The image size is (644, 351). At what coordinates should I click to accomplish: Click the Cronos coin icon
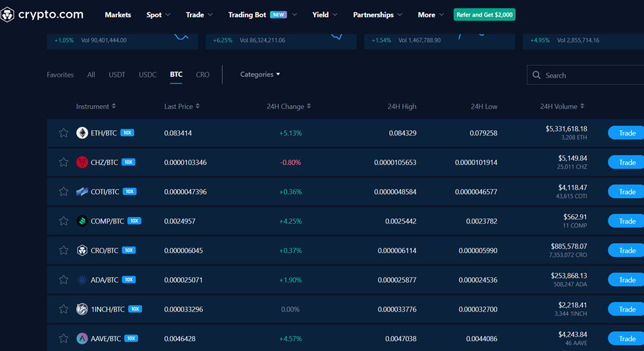tap(82, 250)
